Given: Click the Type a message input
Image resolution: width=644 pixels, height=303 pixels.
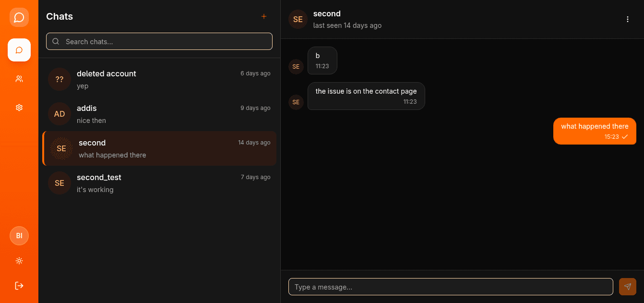Looking at the screenshot, I should [x=450, y=287].
